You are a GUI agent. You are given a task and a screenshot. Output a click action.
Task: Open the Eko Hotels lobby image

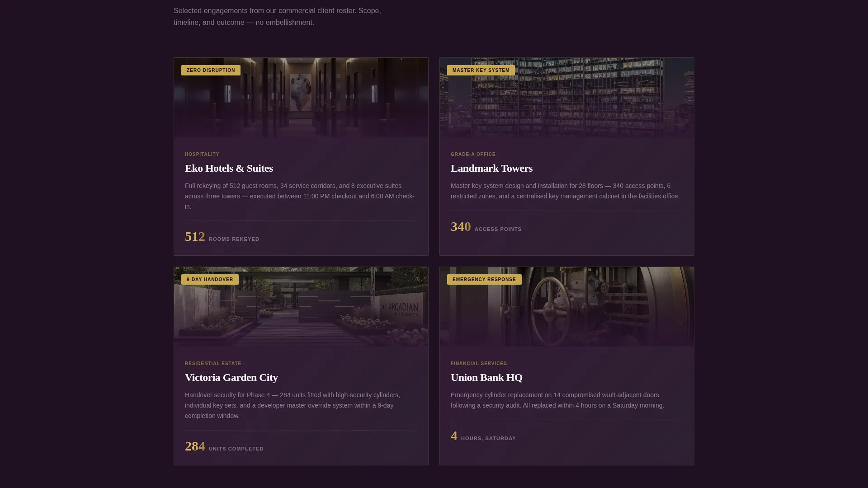click(x=301, y=98)
